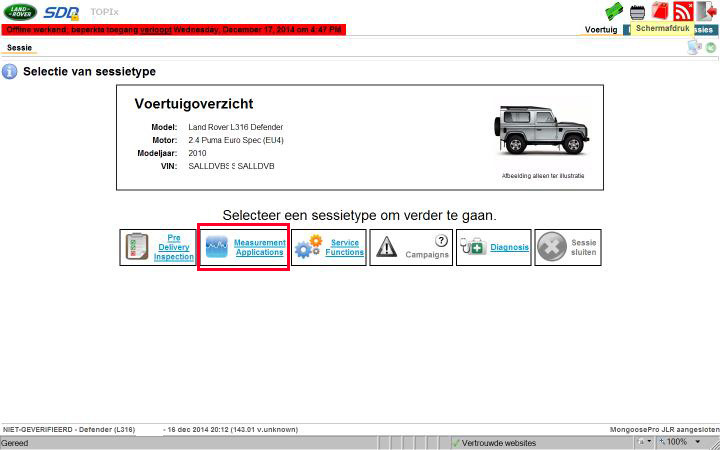Viewport: 720px width, 450px height.
Task: Click the Model value Land Rover L316 Defender
Action: click(236, 127)
